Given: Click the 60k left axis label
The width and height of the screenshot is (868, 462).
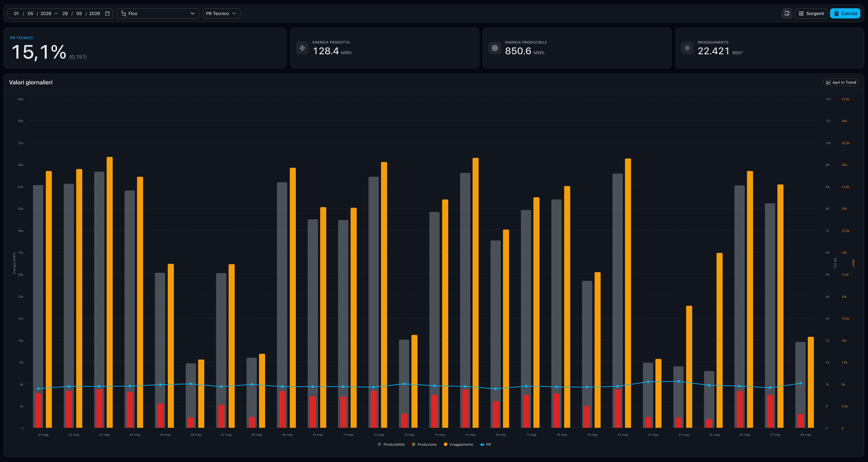Looking at the screenshot, I should [x=20, y=99].
